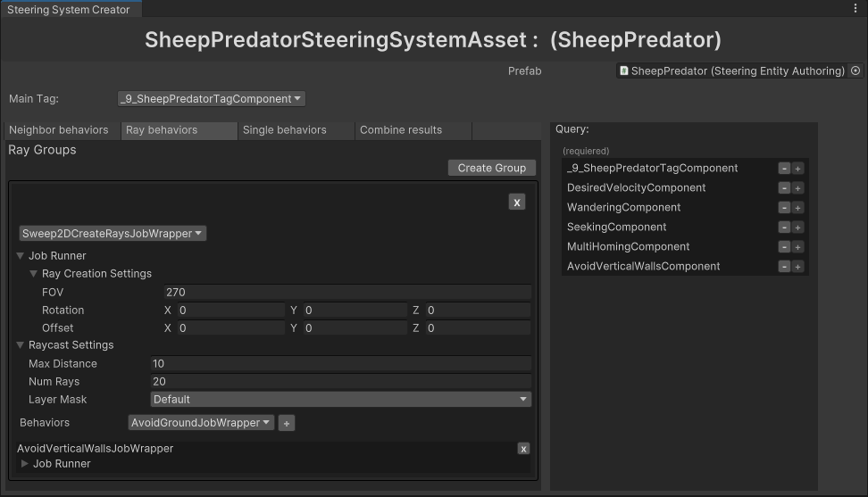Switch to the Combine results tab
This screenshot has height=497, width=868.
coord(401,130)
